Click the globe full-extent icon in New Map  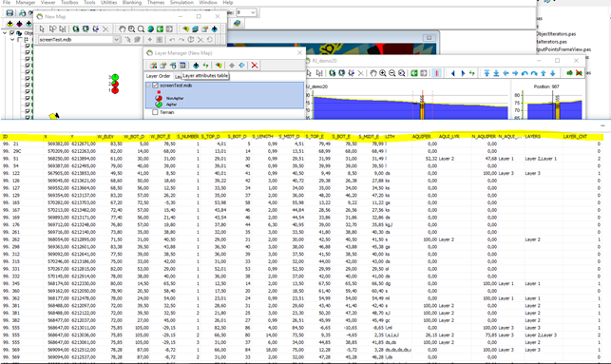point(150,29)
